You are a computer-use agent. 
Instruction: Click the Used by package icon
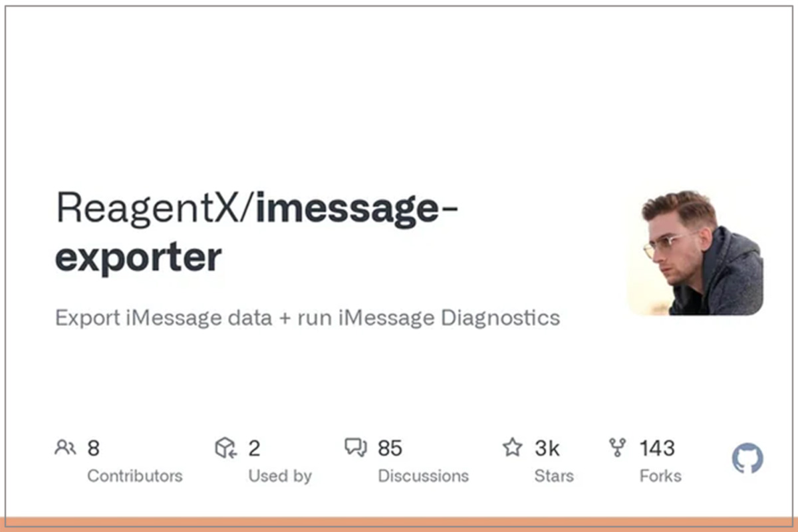(226, 448)
